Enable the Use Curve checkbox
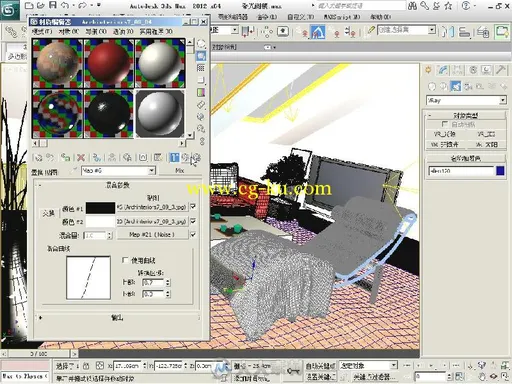Screen dimensions: 512x384 coord(125,260)
